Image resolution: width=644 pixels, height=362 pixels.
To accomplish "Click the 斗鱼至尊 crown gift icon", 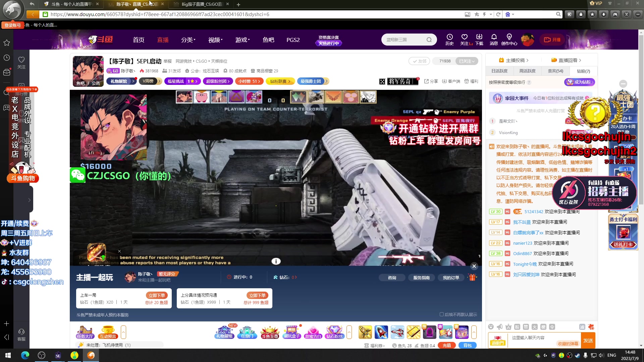I will click(270, 332).
